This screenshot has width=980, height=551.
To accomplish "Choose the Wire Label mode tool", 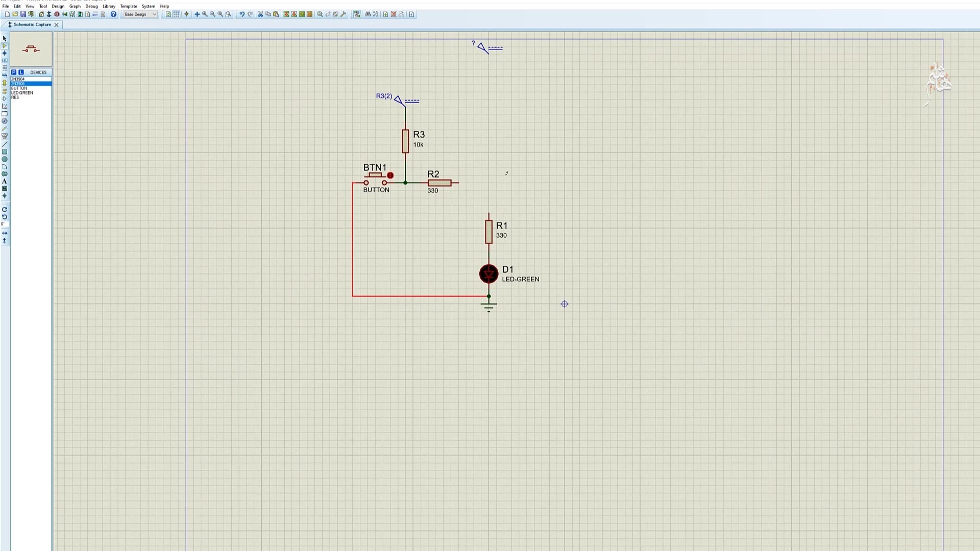I will tap(5, 60).
